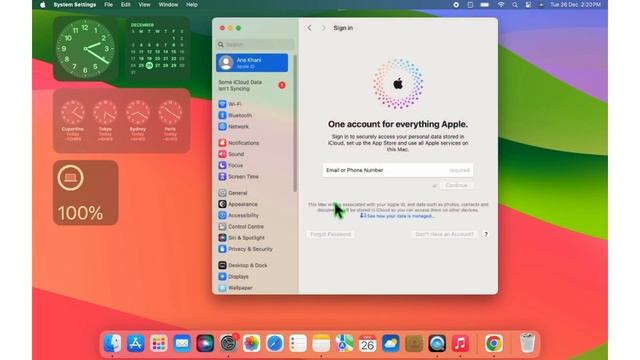Open Privacy & Security settings

(x=245, y=249)
